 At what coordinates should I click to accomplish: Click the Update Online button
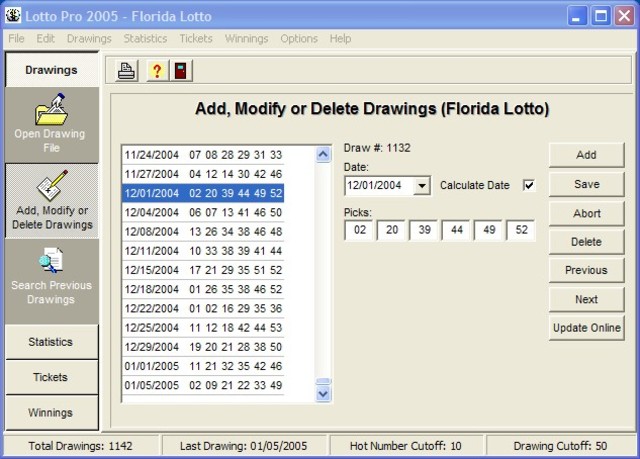pyautogui.click(x=587, y=328)
